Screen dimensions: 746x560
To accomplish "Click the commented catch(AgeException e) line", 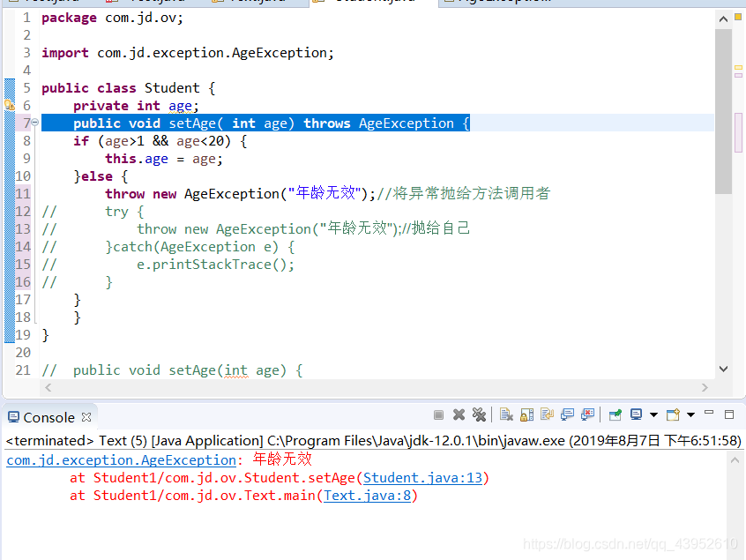I will coord(200,246).
